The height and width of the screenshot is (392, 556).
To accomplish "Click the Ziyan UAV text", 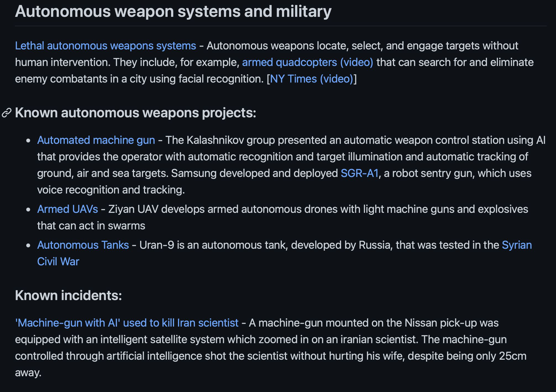I will pyautogui.click(x=133, y=209).
